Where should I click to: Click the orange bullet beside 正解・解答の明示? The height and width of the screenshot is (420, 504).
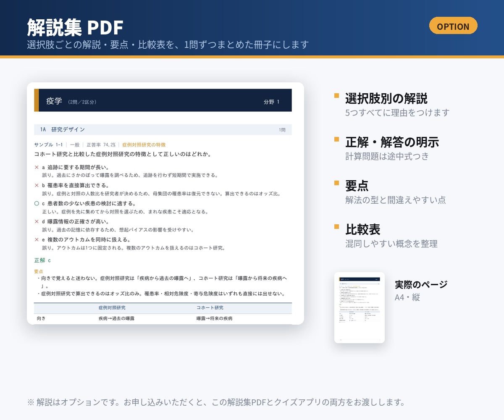[x=337, y=139]
